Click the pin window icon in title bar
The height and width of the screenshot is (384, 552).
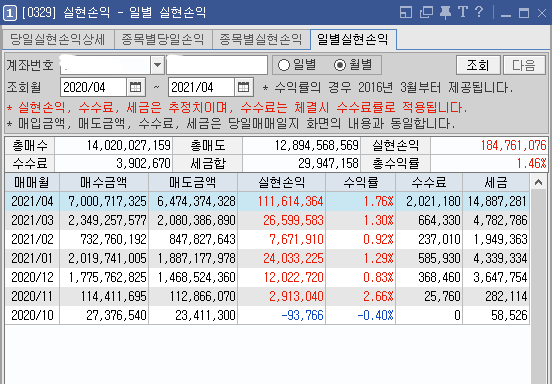click(x=445, y=13)
